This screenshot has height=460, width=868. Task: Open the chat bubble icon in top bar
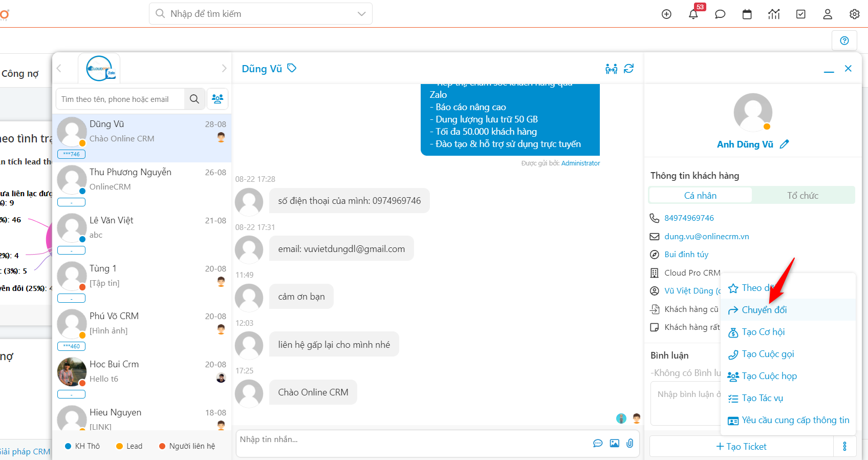pos(720,14)
